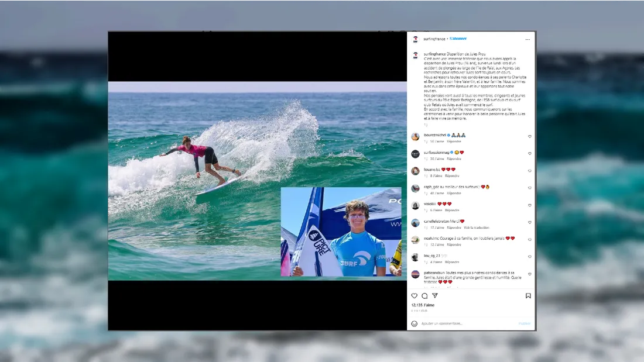Click the inset photo of surfer in blue jersey
The image size is (644, 362).
pyautogui.click(x=341, y=232)
